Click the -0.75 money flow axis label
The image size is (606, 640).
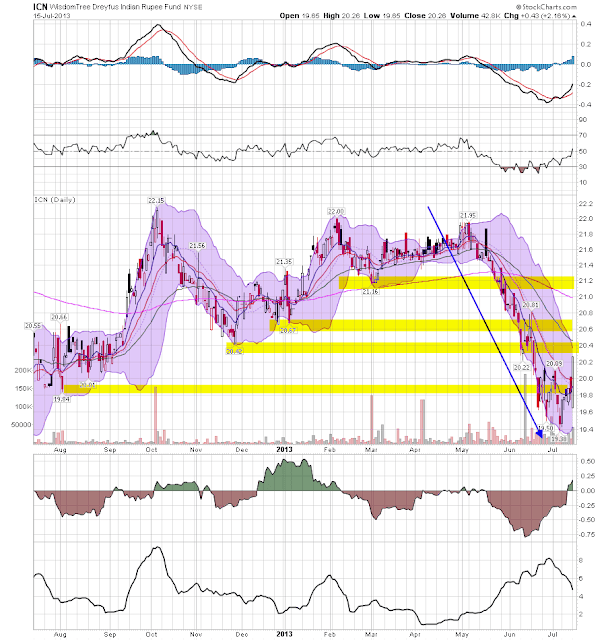point(586,534)
